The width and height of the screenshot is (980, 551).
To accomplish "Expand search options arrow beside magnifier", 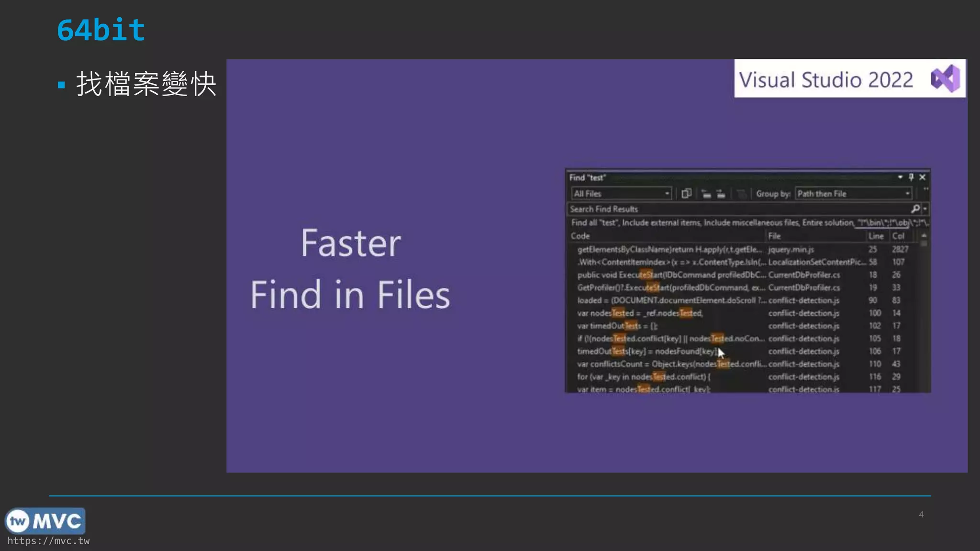I will [925, 209].
